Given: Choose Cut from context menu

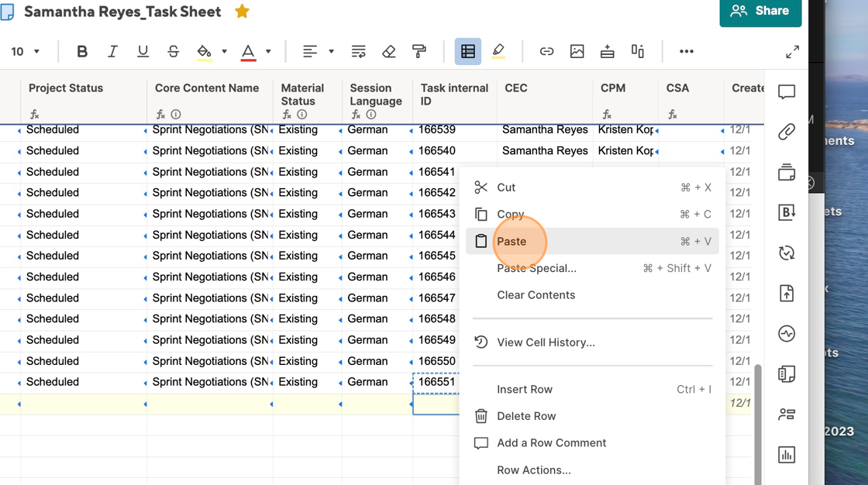Looking at the screenshot, I should point(592,187).
